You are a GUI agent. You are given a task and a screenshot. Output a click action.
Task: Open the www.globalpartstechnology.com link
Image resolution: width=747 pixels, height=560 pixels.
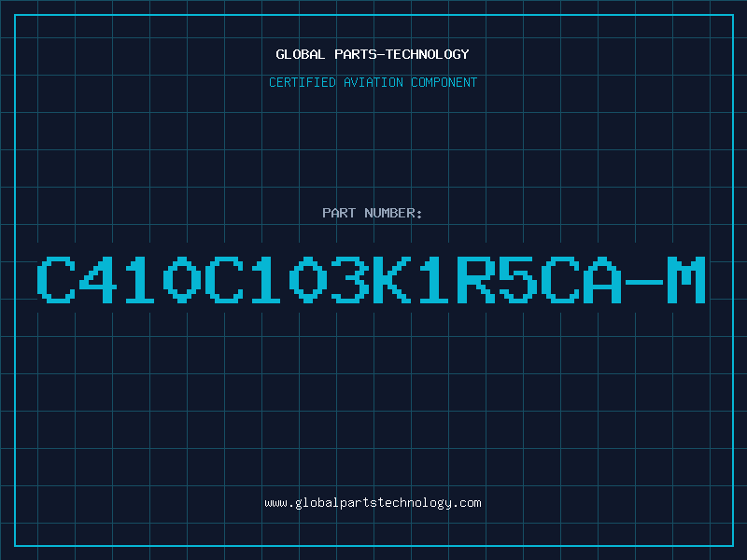373,503
